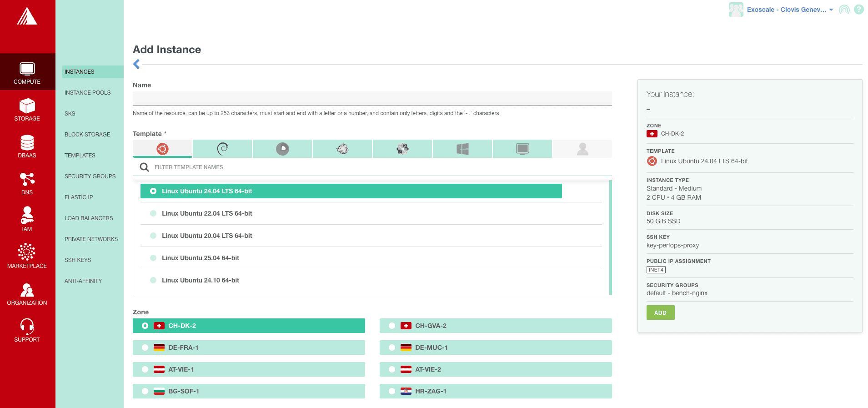Image resolution: width=868 pixels, height=408 pixels.
Task: Click the template list scrollbar
Action: pos(610,237)
